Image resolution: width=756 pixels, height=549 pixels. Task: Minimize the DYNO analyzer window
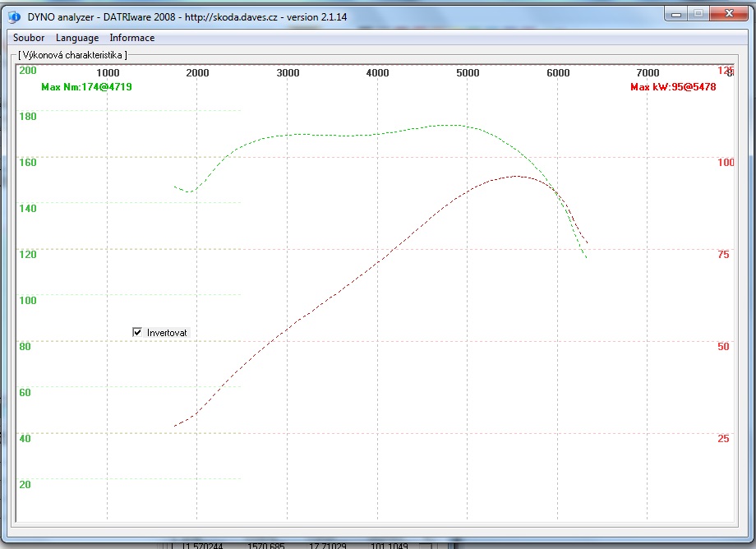pos(675,13)
